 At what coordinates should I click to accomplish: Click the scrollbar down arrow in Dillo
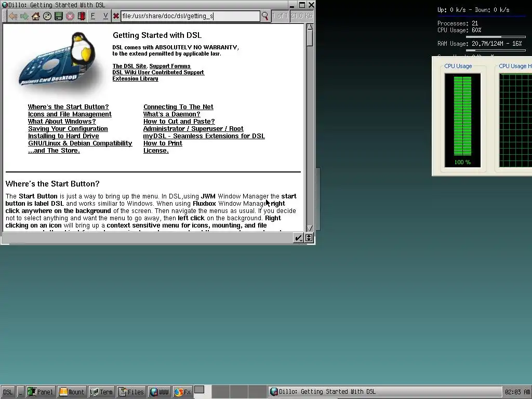pos(310,228)
